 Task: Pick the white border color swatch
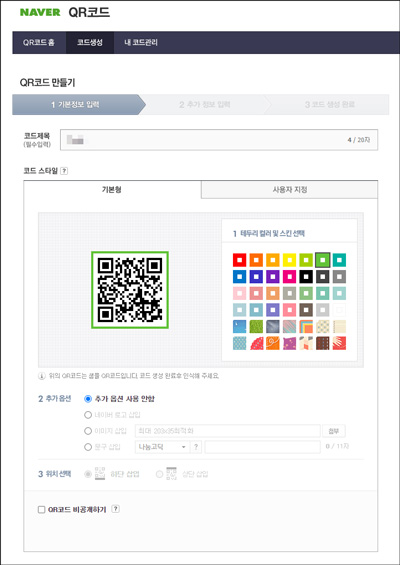(339, 310)
